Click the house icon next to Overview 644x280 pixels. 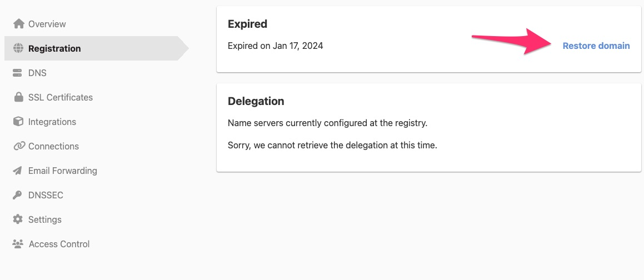point(18,24)
